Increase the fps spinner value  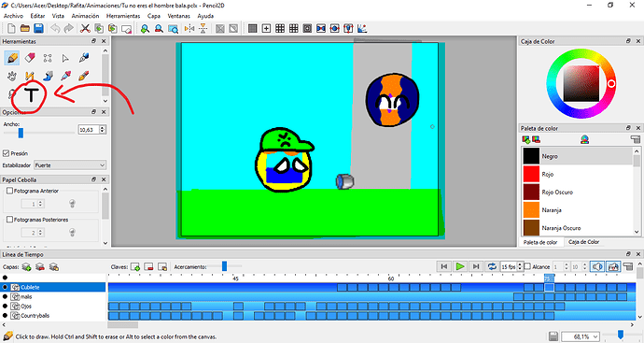click(521, 264)
